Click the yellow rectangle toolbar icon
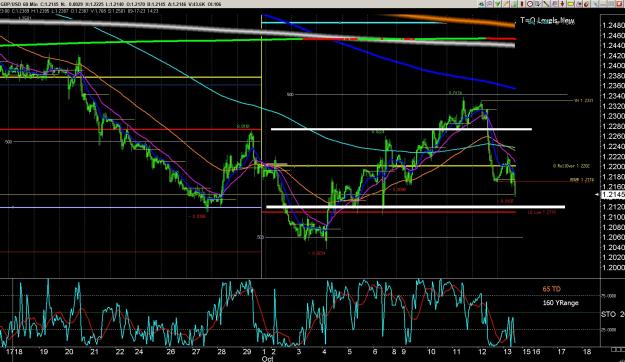This screenshot has height=362, width=625. tap(570, 4)
